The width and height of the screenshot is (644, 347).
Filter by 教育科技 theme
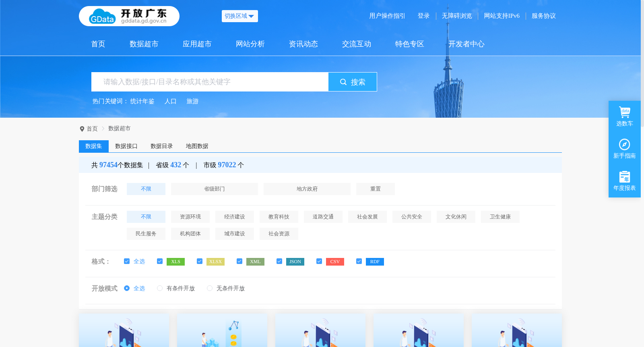coord(279,217)
